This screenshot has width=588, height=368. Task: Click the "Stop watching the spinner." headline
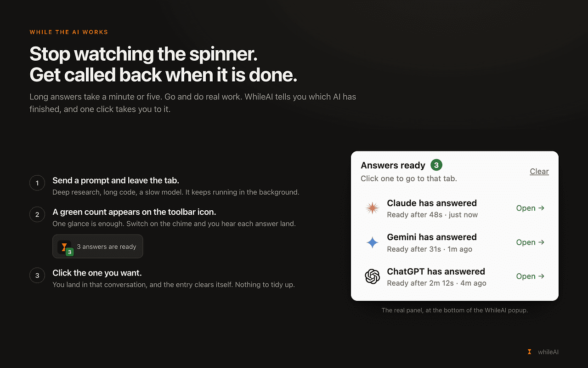point(143,54)
